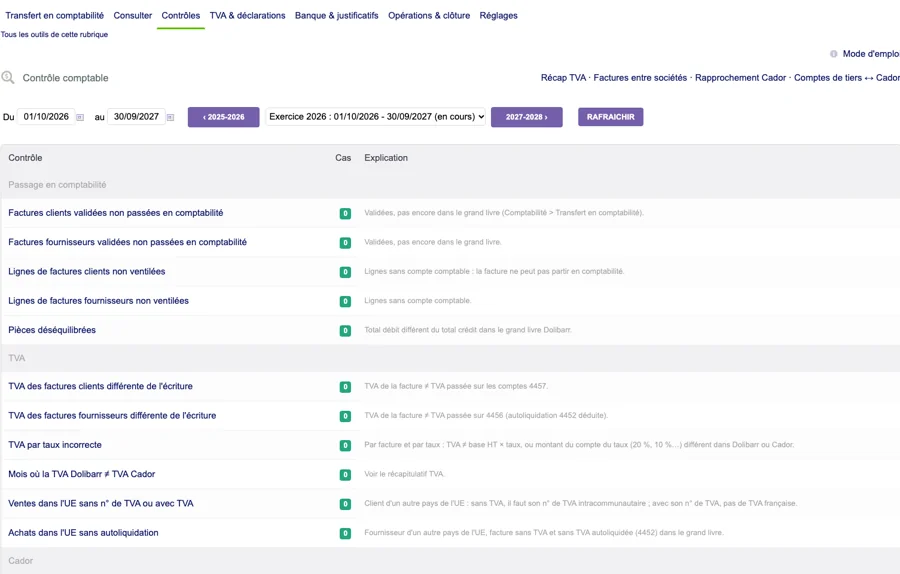Open Tous les outils de cette rubrique
900x574 pixels.
(55, 34)
